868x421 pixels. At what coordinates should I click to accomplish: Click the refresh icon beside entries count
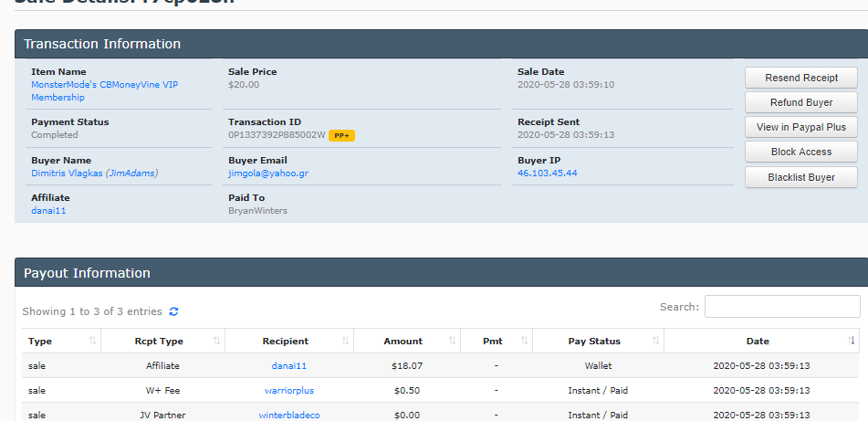point(173,311)
